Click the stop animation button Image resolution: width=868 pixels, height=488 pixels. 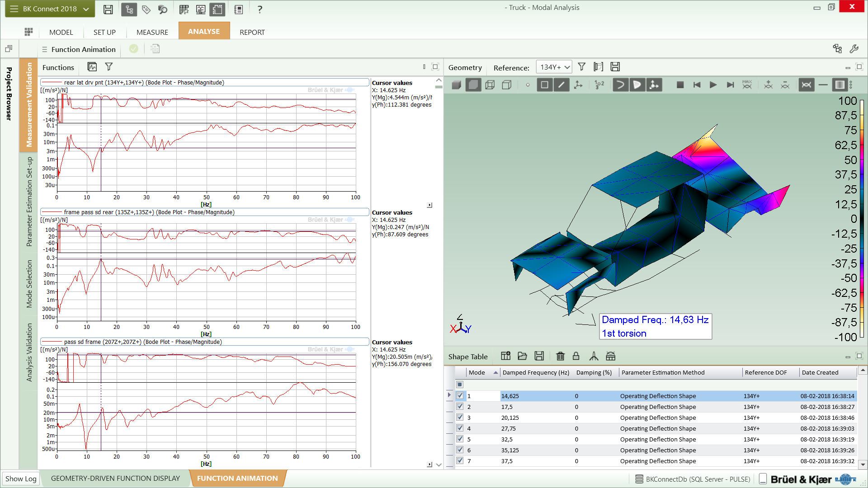(x=680, y=84)
